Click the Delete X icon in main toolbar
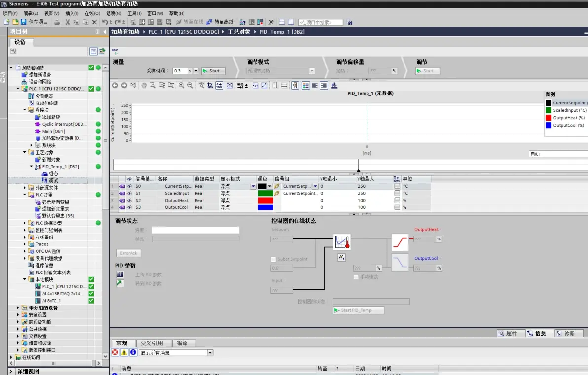This screenshot has width=588, height=375. (95, 22)
